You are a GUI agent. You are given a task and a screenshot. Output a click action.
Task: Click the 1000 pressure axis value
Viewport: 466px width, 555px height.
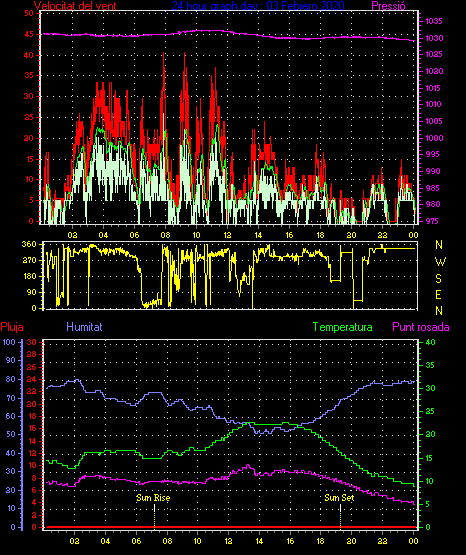coord(434,138)
